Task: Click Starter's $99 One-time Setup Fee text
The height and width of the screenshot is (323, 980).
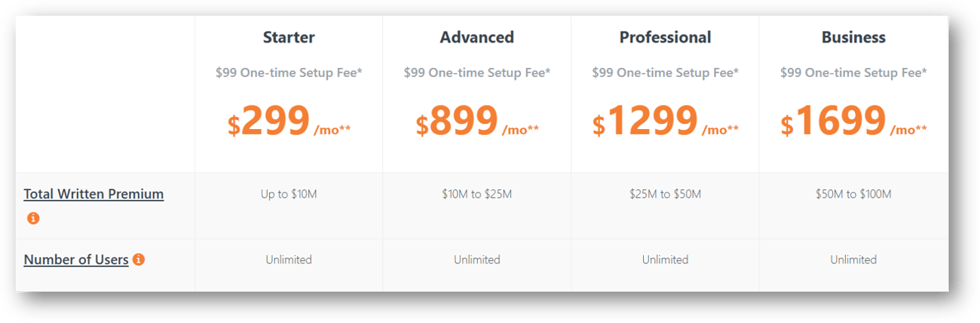Action: pyautogui.click(x=289, y=73)
